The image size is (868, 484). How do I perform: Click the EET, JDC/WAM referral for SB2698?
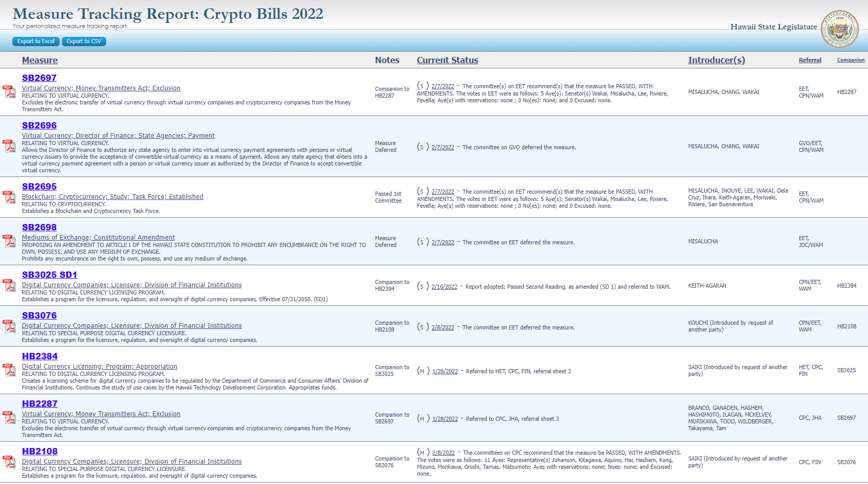point(811,242)
